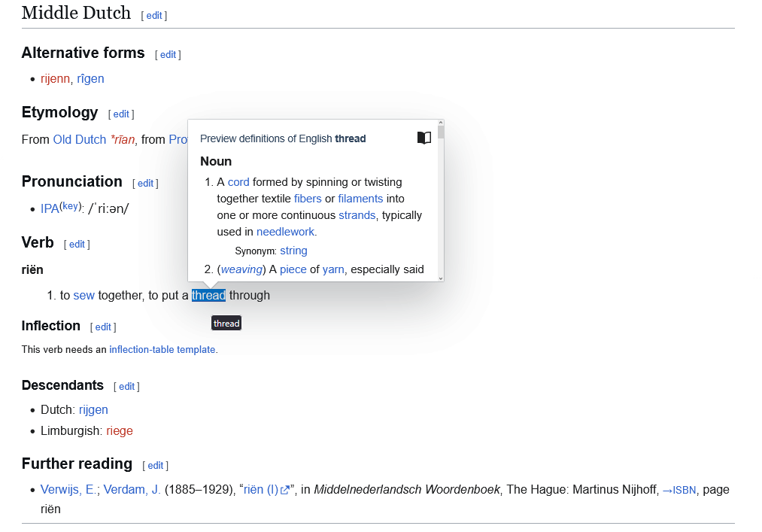Edit the Pronunciation section
This screenshot has width=762, height=532.
pos(145,184)
